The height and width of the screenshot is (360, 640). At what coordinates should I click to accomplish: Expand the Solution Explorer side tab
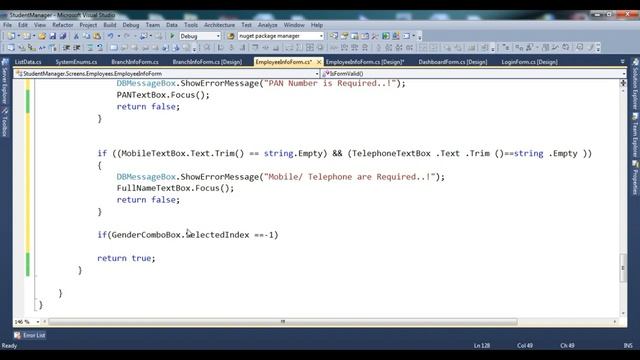(x=635, y=84)
